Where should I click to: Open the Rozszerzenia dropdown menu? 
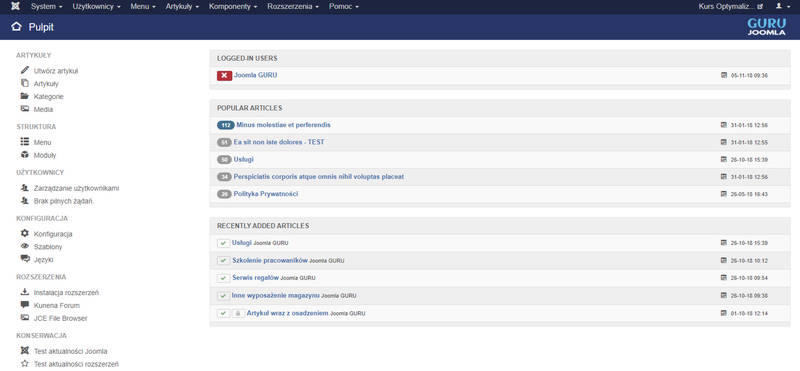coord(293,7)
